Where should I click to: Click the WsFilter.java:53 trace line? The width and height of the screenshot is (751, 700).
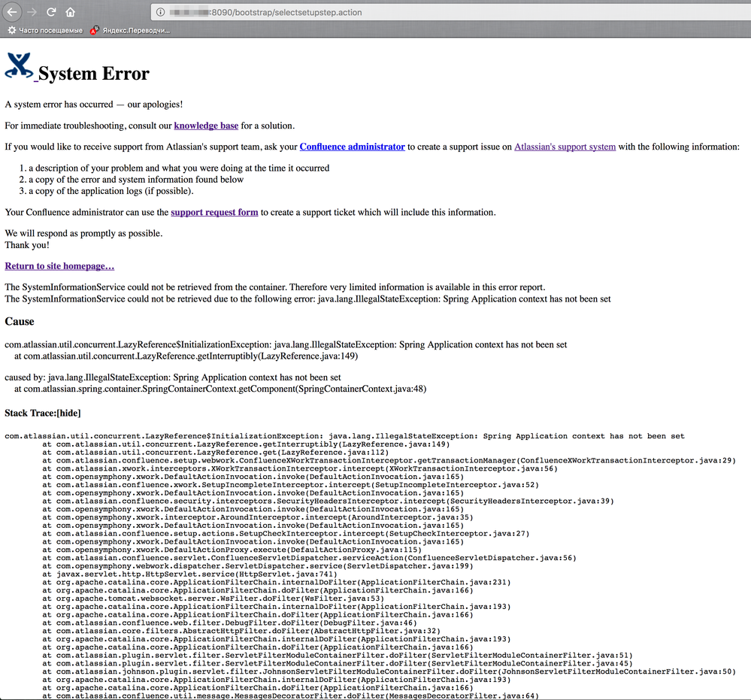click(x=213, y=599)
